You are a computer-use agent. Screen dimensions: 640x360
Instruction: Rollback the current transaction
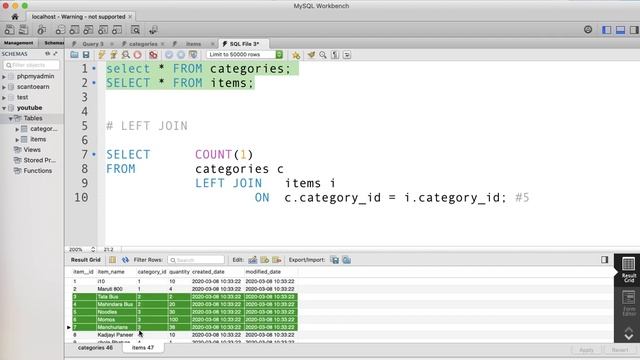[181, 55]
